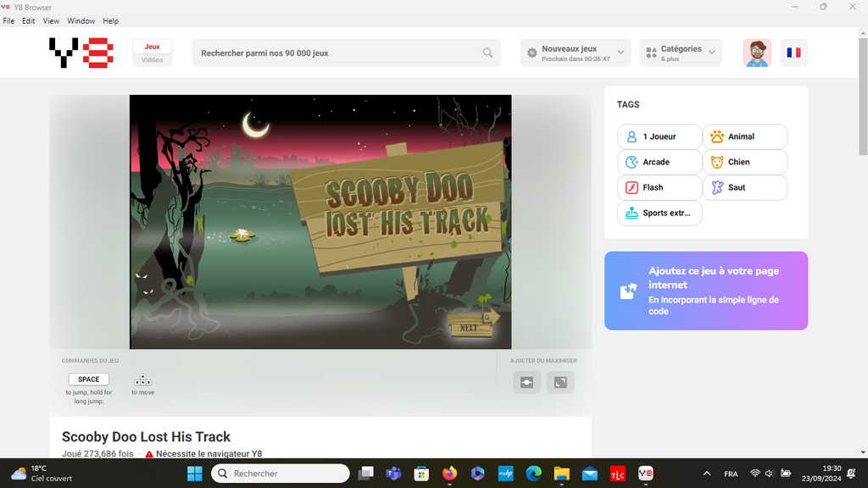Screen dimensions: 868x488
Task: Click the Y8 logo in the header
Action: [x=81, y=53]
